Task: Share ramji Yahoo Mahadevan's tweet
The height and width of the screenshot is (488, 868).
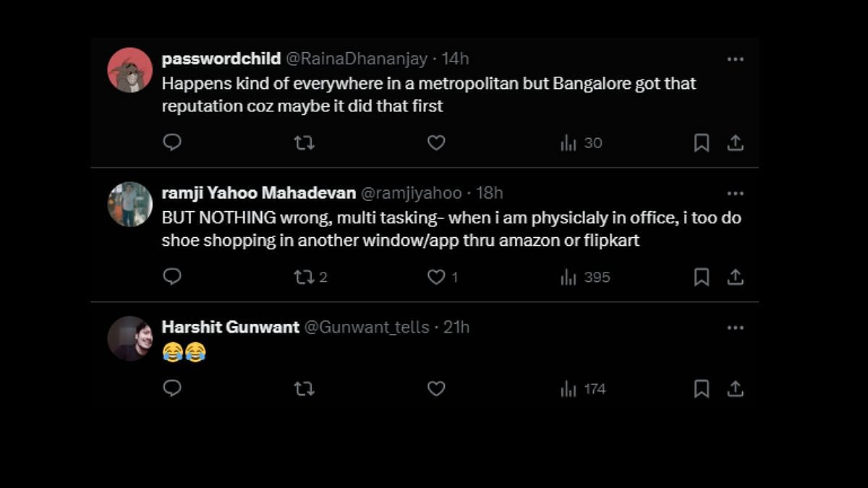Action: point(735,277)
